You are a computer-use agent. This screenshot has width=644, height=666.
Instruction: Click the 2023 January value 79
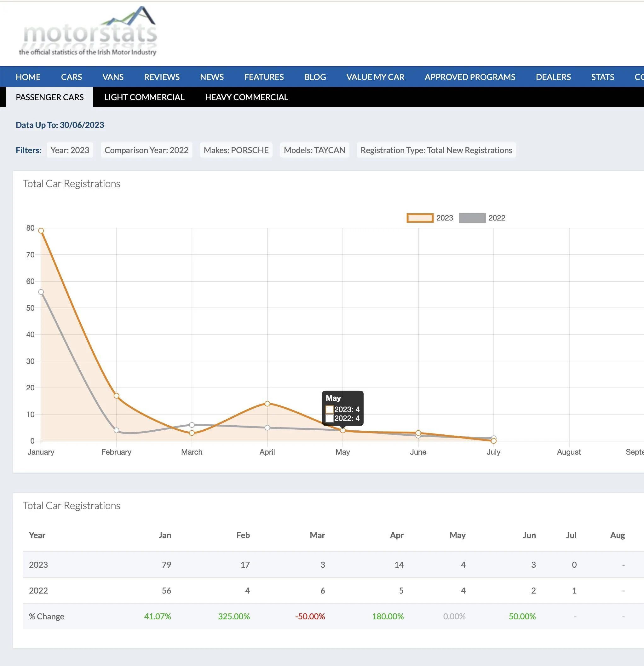point(167,565)
